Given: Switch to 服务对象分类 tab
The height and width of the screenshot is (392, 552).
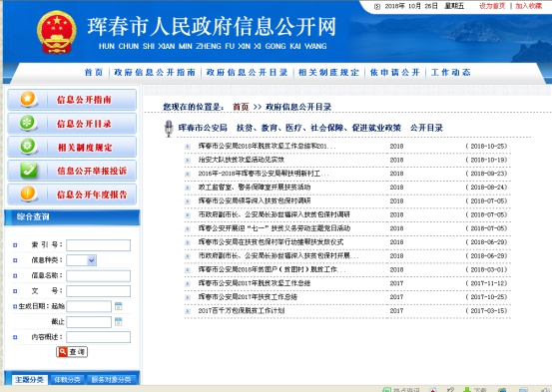Looking at the screenshot, I should [x=111, y=380].
